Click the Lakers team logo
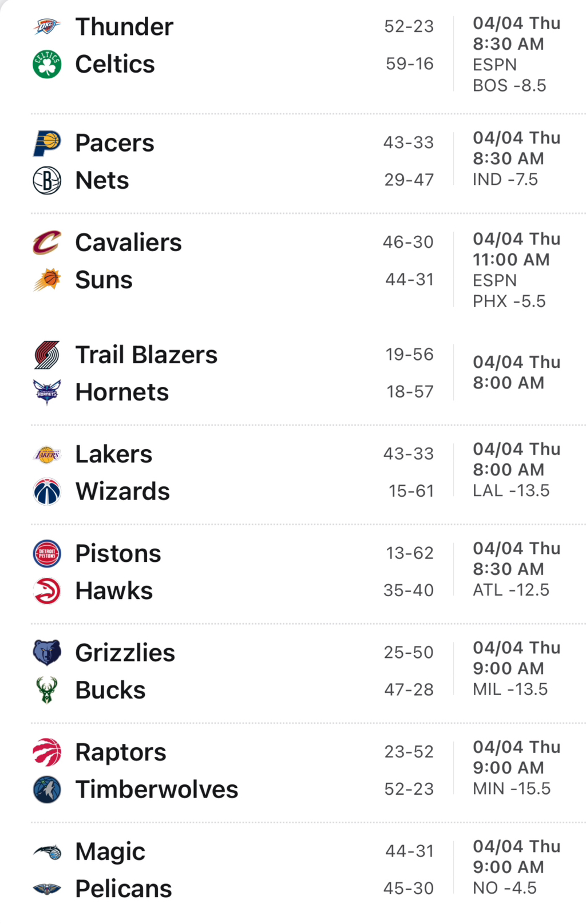This screenshot has width=586, height=924. [x=47, y=454]
